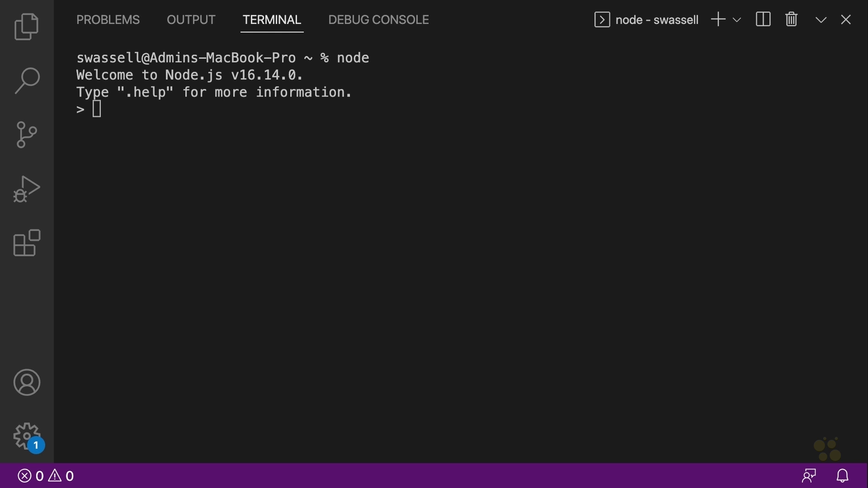Click the 'swassell@Admins-MacBook-Pro ~ % node' line

coord(223,58)
